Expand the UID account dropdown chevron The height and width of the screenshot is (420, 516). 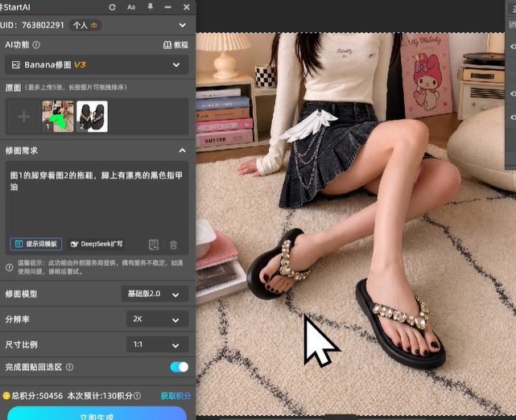pyautogui.click(x=182, y=25)
